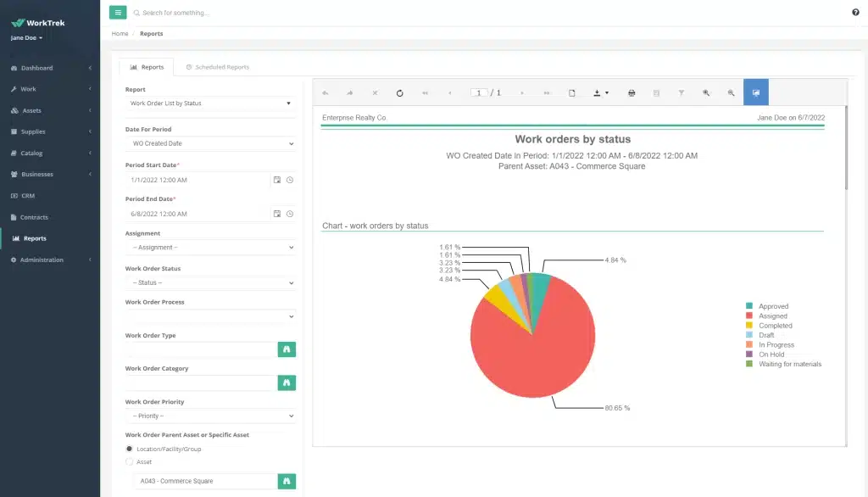Click the Refresh report icon
Image resolution: width=868 pixels, height=497 pixels.
[x=400, y=93]
